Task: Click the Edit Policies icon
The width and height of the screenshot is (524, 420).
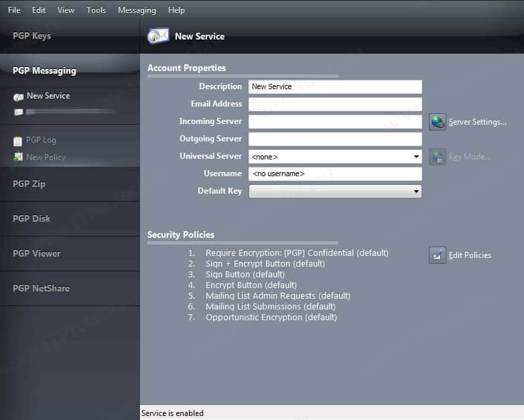Action: pyautogui.click(x=437, y=255)
